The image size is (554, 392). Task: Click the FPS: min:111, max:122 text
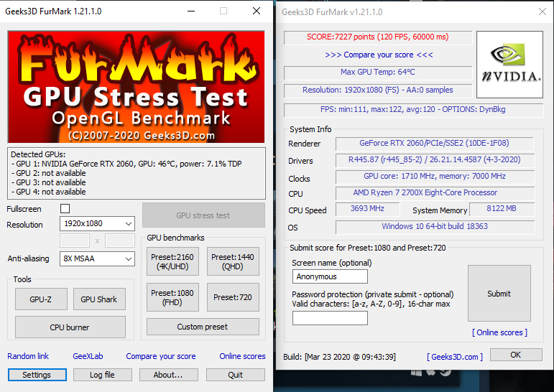point(412,109)
